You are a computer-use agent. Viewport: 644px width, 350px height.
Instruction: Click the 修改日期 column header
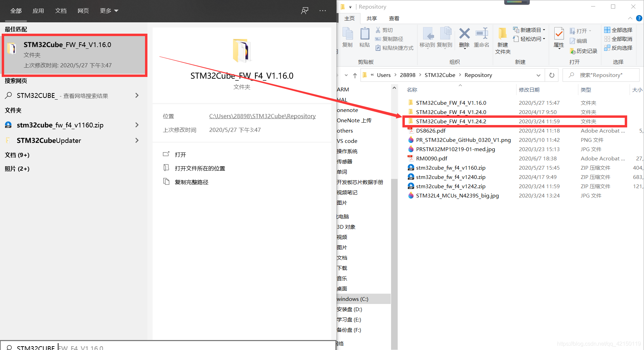(x=529, y=90)
